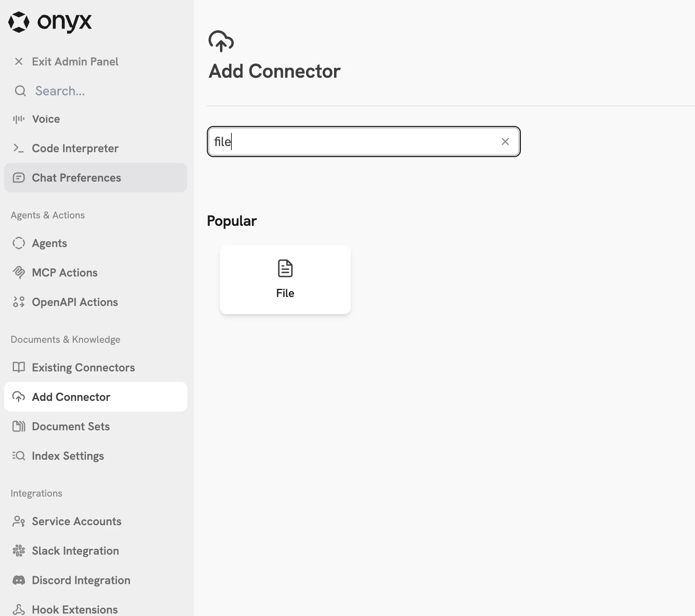Open Existing Connectors
This screenshot has height=616, width=695.
83,367
